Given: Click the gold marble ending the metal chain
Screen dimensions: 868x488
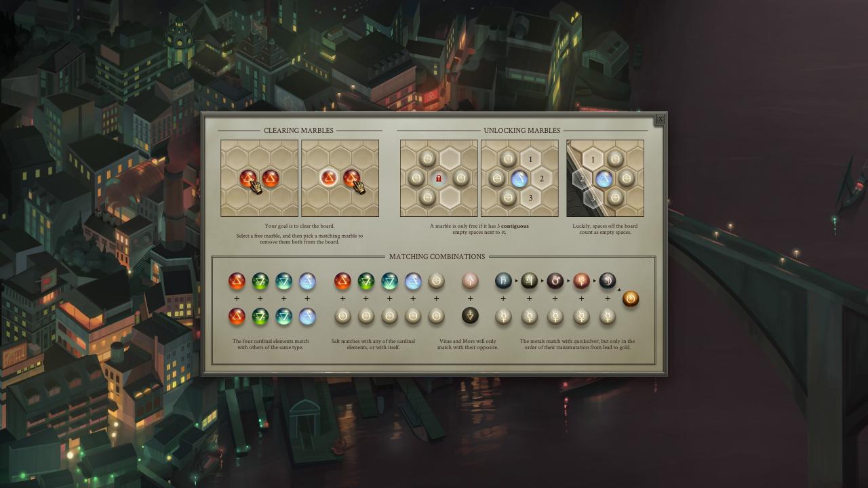Looking at the screenshot, I should [x=630, y=298].
